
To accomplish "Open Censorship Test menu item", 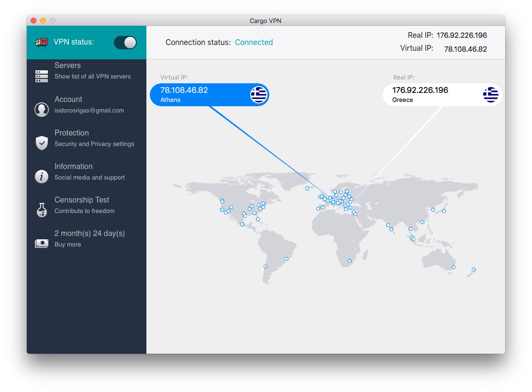I will click(87, 205).
